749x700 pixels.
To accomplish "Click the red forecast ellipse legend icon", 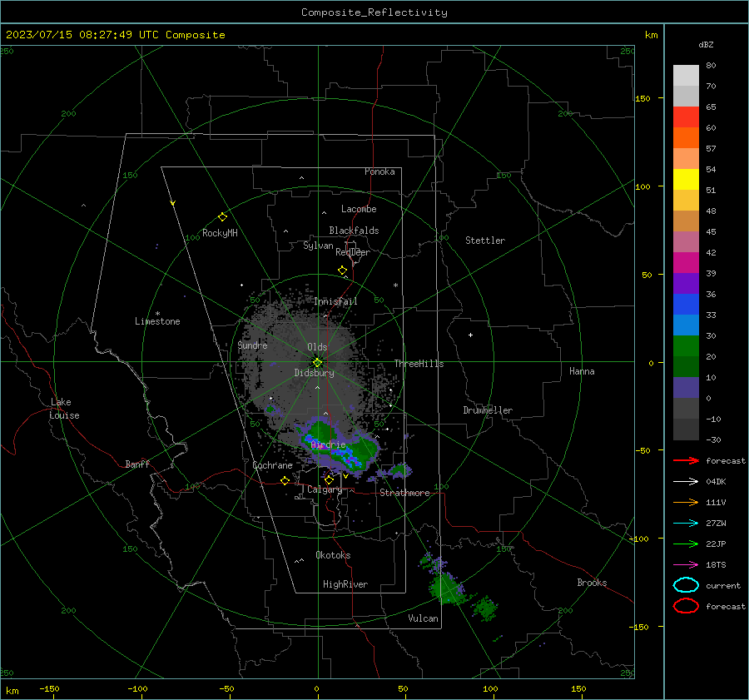I will tap(686, 606).
